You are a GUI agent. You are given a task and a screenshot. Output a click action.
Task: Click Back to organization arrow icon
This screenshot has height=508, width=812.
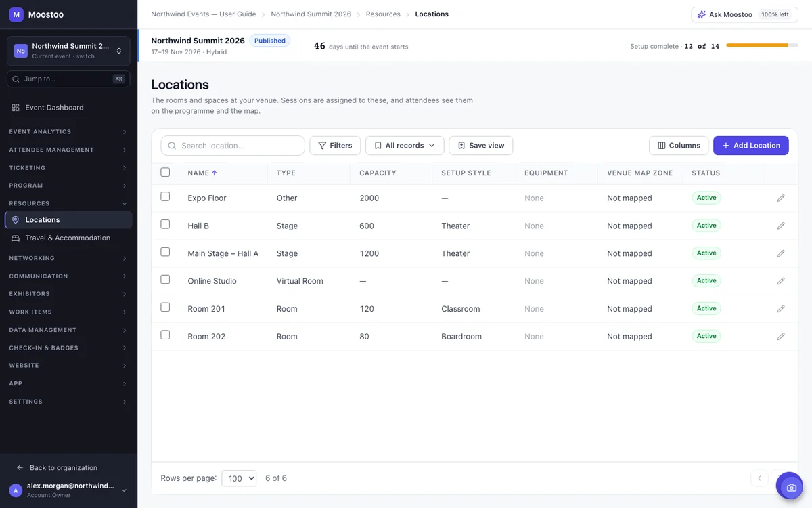20,468
